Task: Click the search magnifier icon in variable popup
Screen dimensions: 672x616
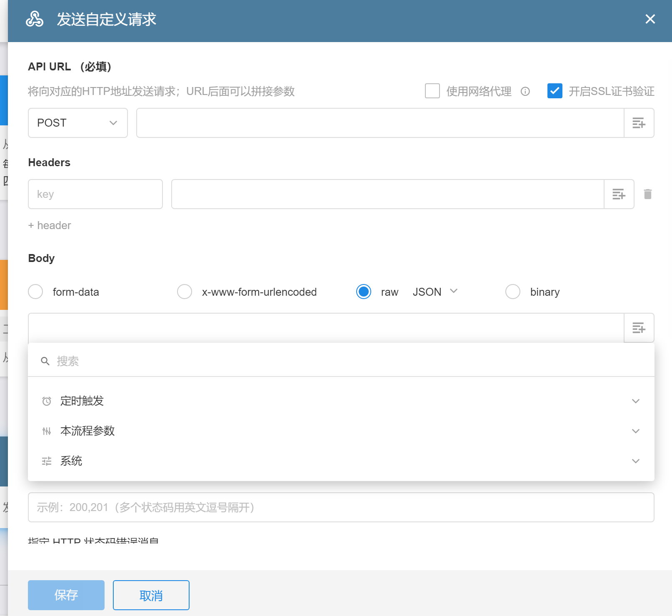Action: point(45,361)
